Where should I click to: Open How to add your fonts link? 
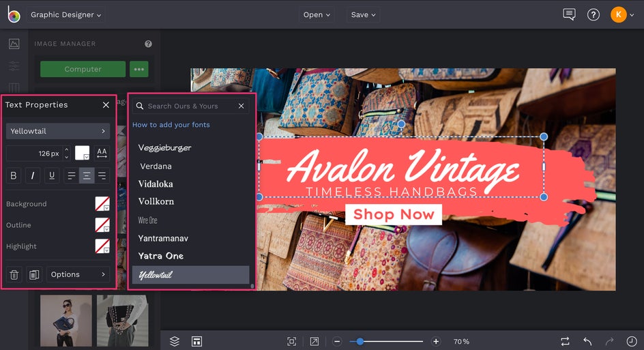coord(171,124)
